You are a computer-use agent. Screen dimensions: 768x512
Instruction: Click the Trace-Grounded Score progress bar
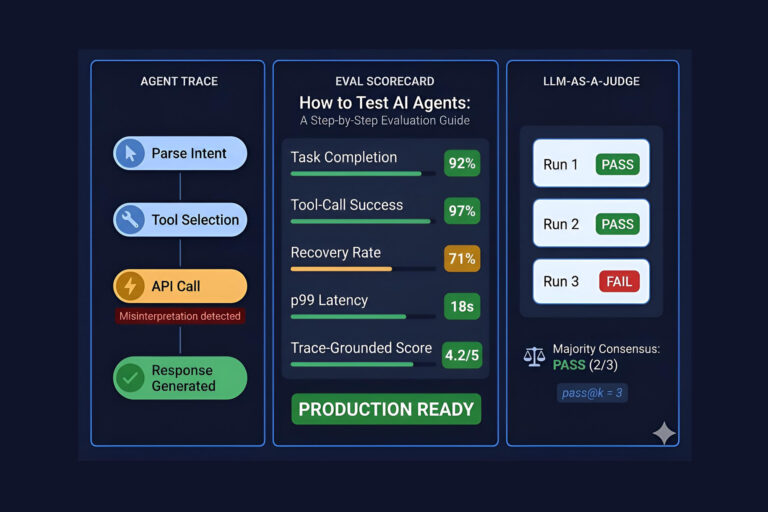[x=363, y=364]
